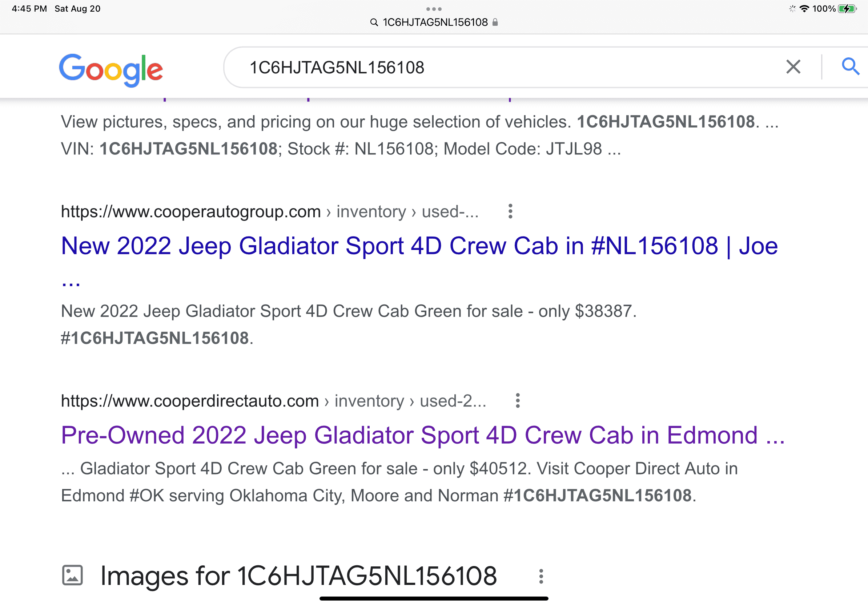The image size is (868, 606).
Task: Open the three-dot multitasking menu at top
Action: click(x=434, y=9)
